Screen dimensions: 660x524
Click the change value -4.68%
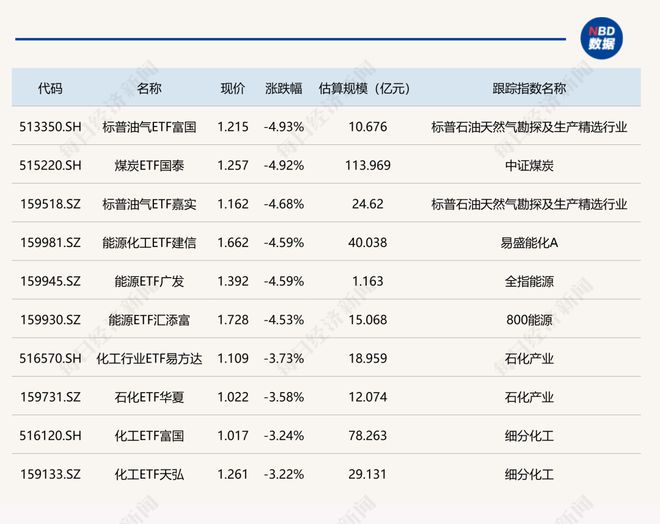pos(284,204)
